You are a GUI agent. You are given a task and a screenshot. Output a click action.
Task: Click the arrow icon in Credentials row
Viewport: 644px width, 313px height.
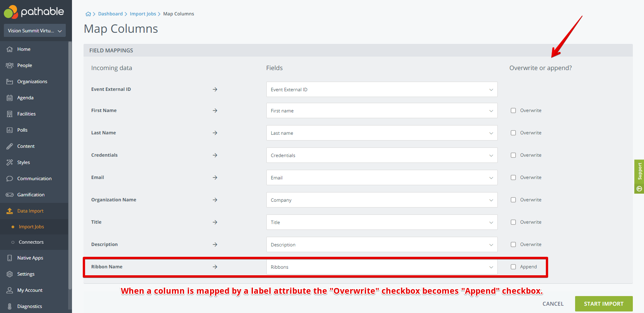[x=215, y=155]
